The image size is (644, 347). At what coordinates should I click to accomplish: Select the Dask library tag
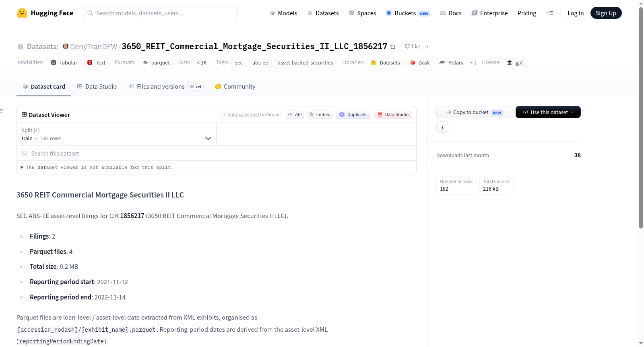click(420, 62)
